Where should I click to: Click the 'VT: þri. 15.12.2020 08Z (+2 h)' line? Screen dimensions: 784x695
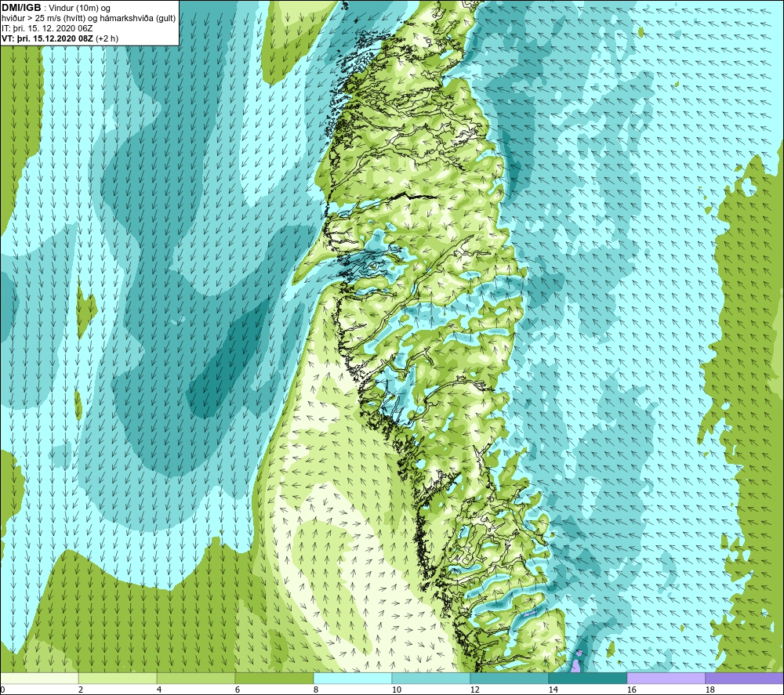60,38
